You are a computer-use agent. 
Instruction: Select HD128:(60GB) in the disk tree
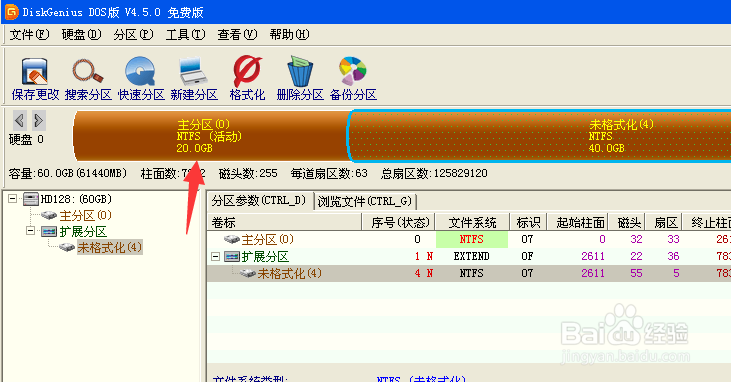[76, 199]
